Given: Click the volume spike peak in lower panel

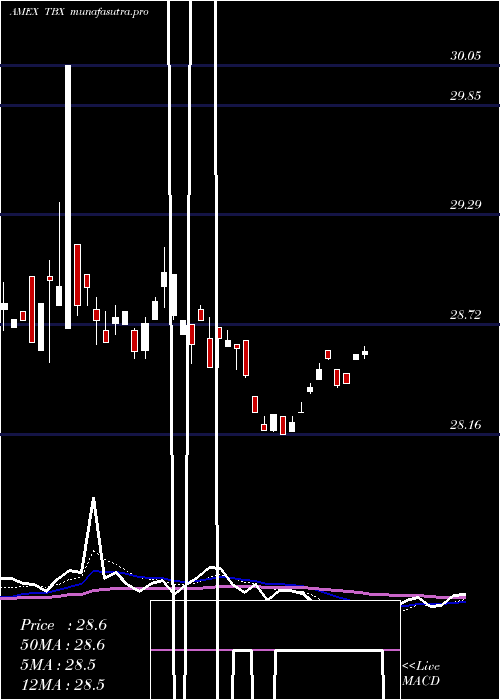Looking at the screenshot, I should (93, 499).
